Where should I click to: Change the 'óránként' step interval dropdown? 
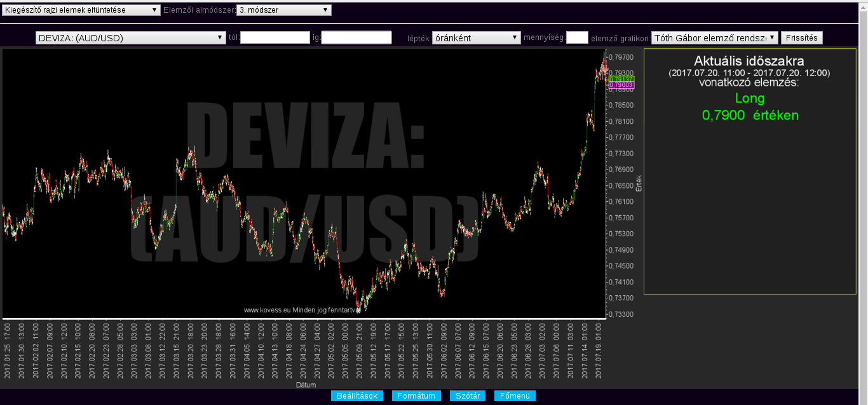point(476,38)
